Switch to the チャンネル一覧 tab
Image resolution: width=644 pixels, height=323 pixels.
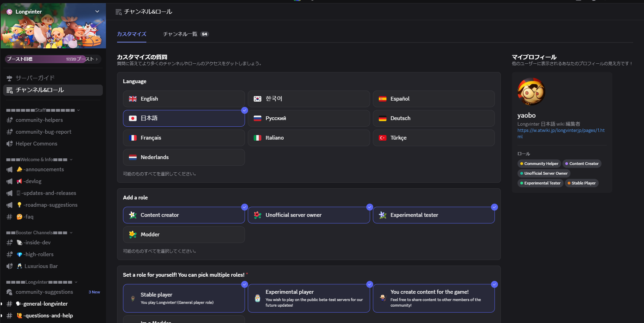[186, 34]
